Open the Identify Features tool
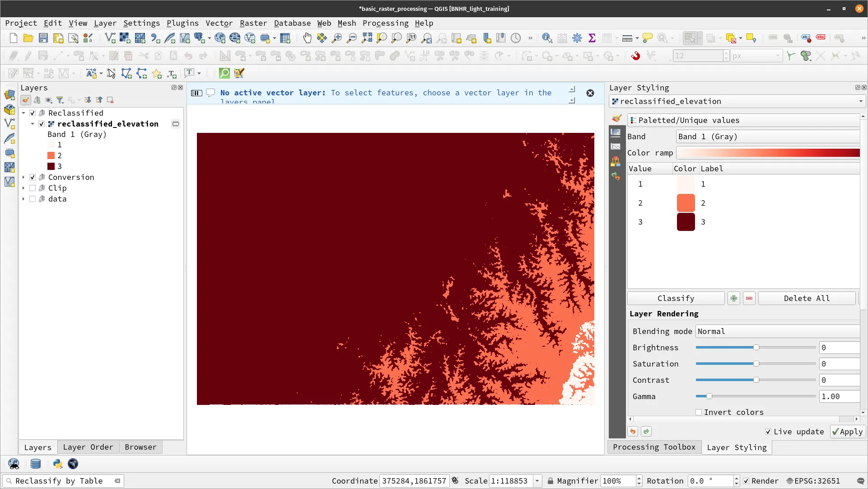This screenshot has height=489, width=868. point(547,38)
